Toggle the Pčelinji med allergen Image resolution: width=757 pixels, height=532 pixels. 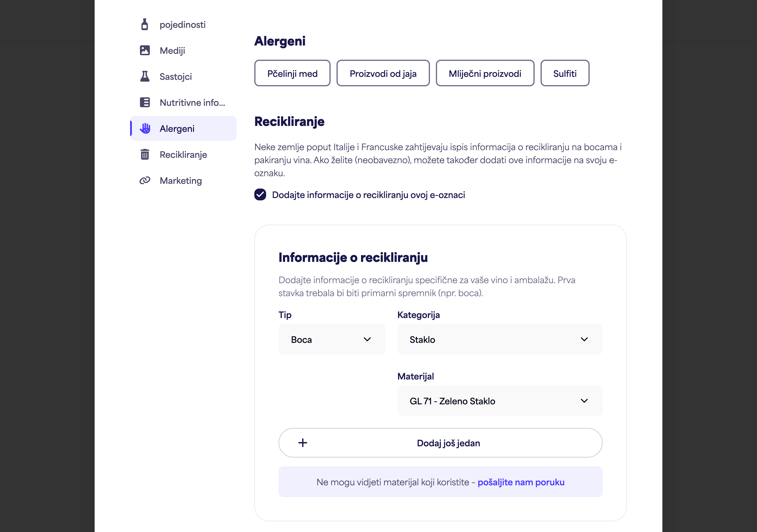click(292, 73)
